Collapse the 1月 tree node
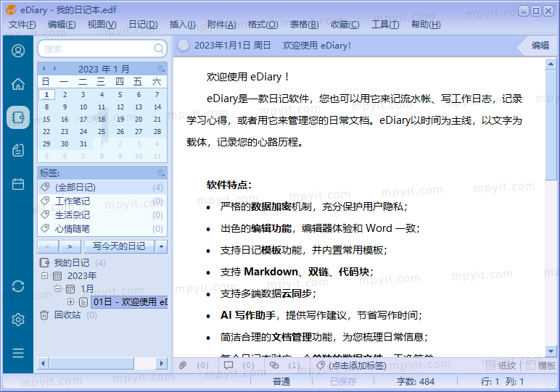 [57, 288]
